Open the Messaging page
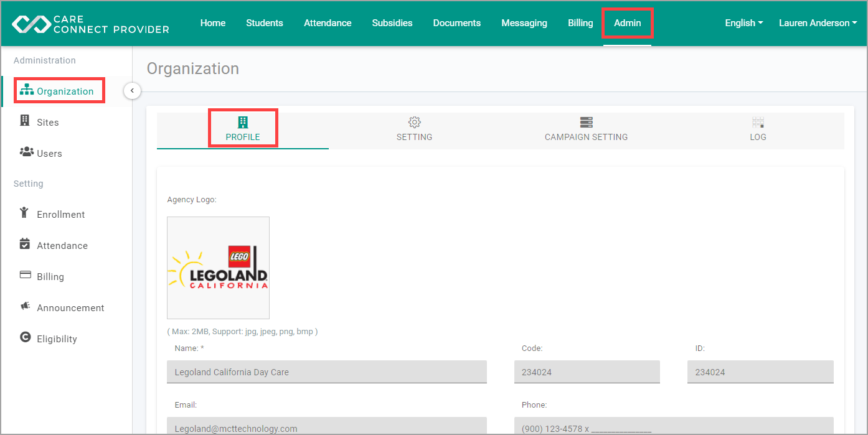This screenshot has height=435, width=868. [x=524, y=22]
